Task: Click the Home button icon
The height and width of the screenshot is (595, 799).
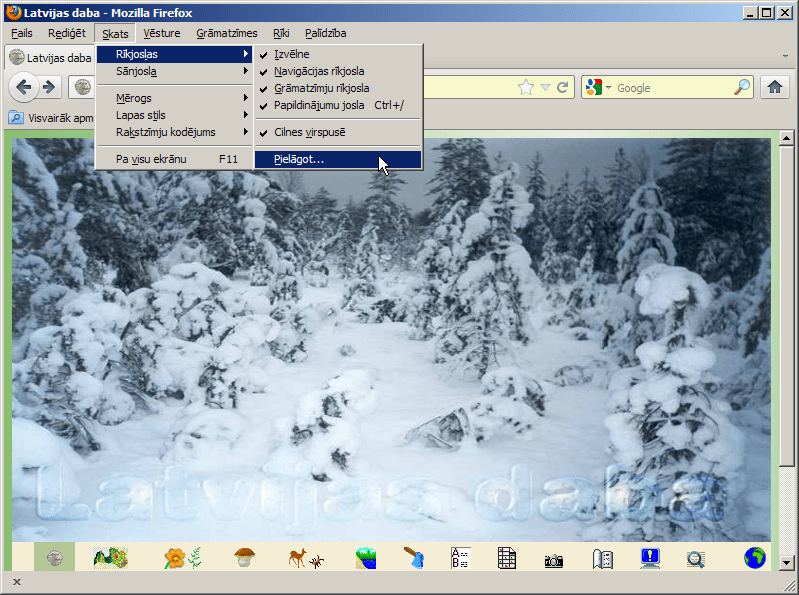Action: [775, 87]
